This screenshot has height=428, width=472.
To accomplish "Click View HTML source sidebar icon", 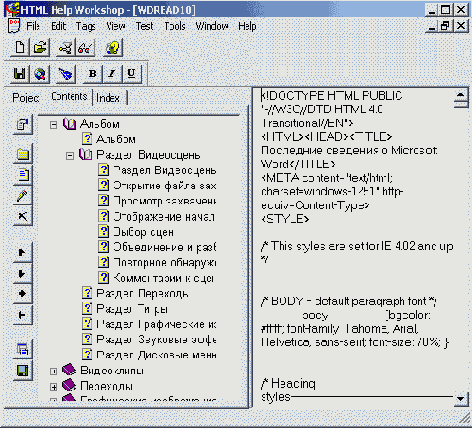I will coord(23,350).
